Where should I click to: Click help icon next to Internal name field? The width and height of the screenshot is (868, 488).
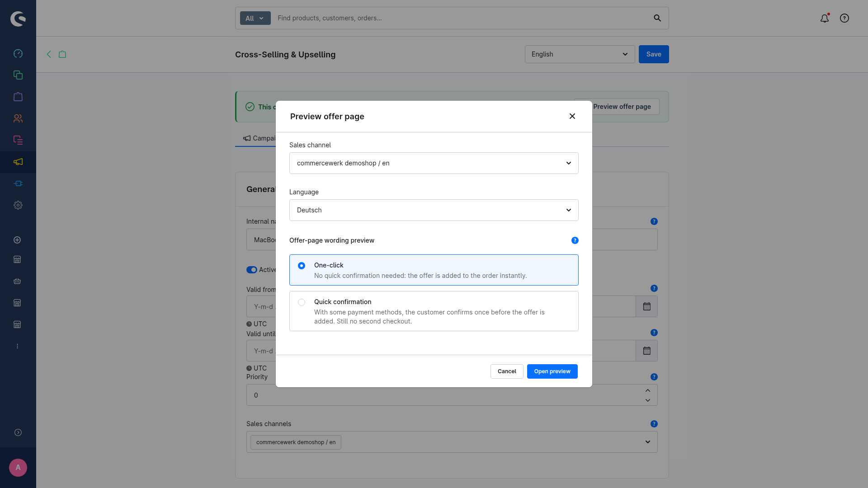(x=654, y=221)
